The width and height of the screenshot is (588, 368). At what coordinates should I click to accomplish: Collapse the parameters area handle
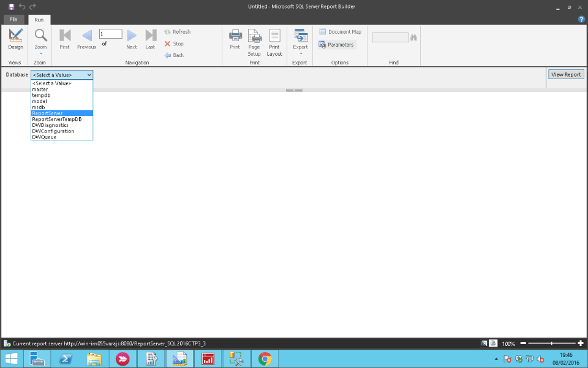[x=294, y=90]
